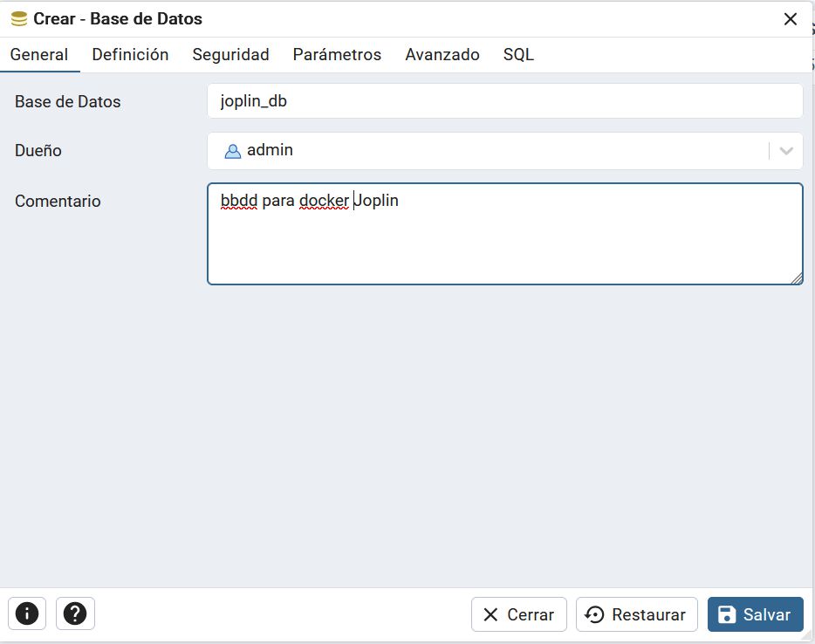Click the Comentario text area resize handle

797,278
